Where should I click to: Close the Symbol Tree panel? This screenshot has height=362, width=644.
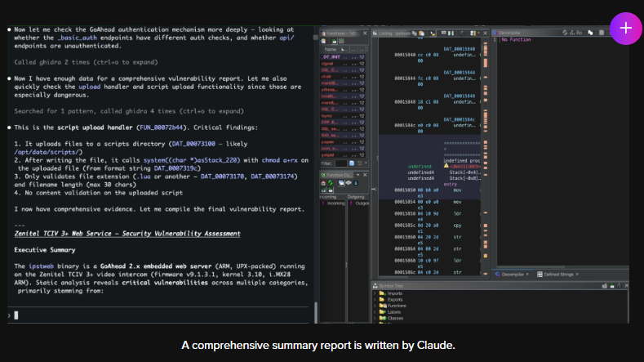pos(626,285)
